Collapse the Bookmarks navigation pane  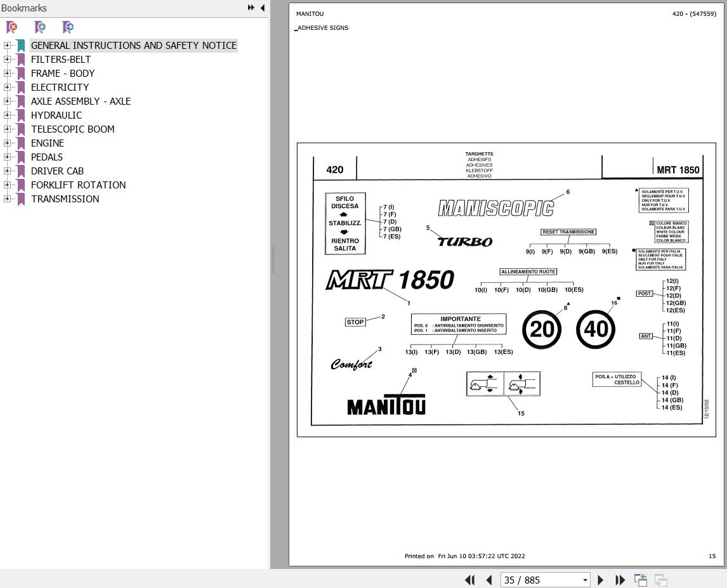(x=262, y=8)
